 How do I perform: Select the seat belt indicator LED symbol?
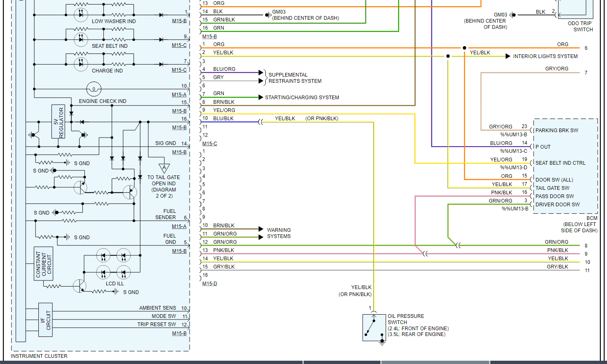coord(81,40)
